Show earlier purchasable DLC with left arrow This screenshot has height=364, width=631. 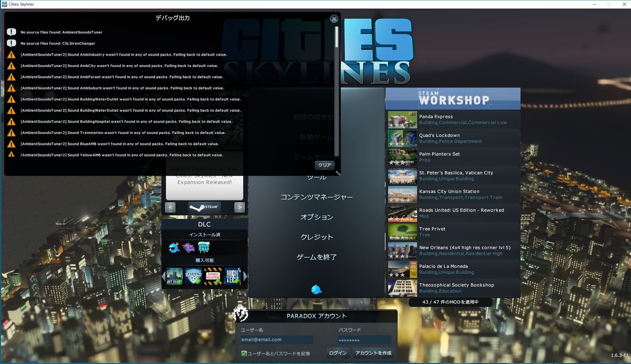coord(164,277)
